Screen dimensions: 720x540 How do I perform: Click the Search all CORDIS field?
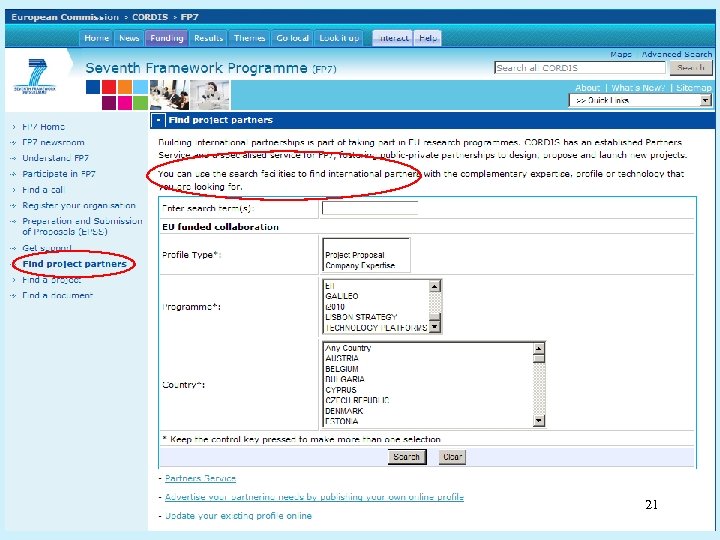click(x=580, y=68)
